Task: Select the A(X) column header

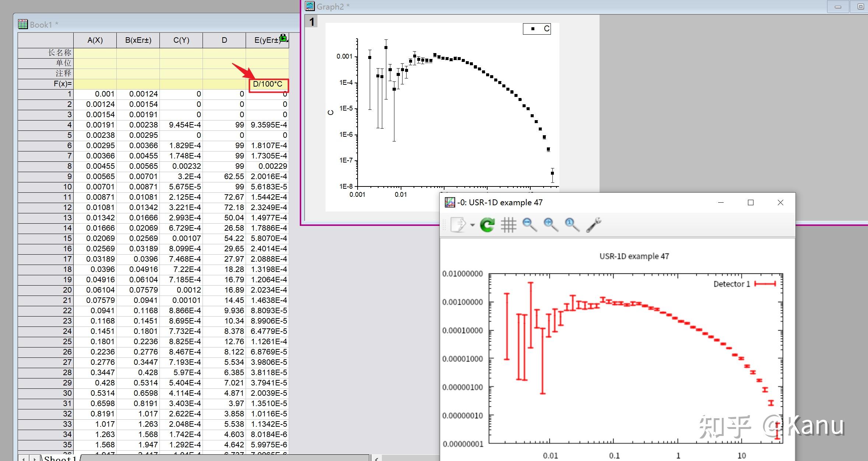Action: click(95, 40)
